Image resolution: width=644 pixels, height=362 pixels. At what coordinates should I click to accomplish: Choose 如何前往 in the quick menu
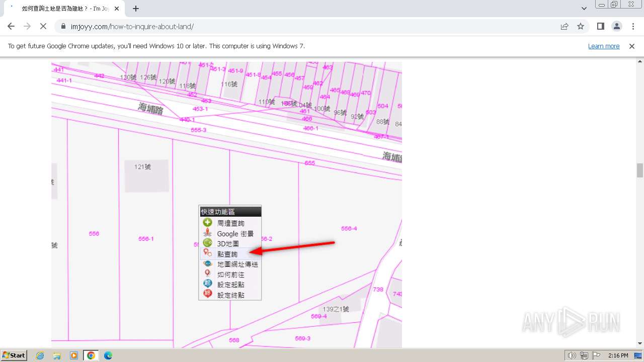pyautogui.click(x=230, y=275)
